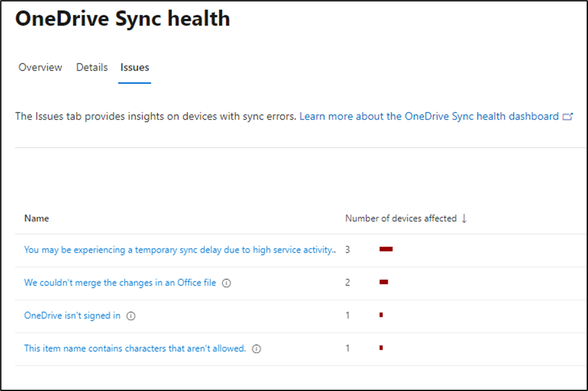Open Learn more about OneDrive Sync health dashboard link
Screen dimensions: 588x391
429,116
